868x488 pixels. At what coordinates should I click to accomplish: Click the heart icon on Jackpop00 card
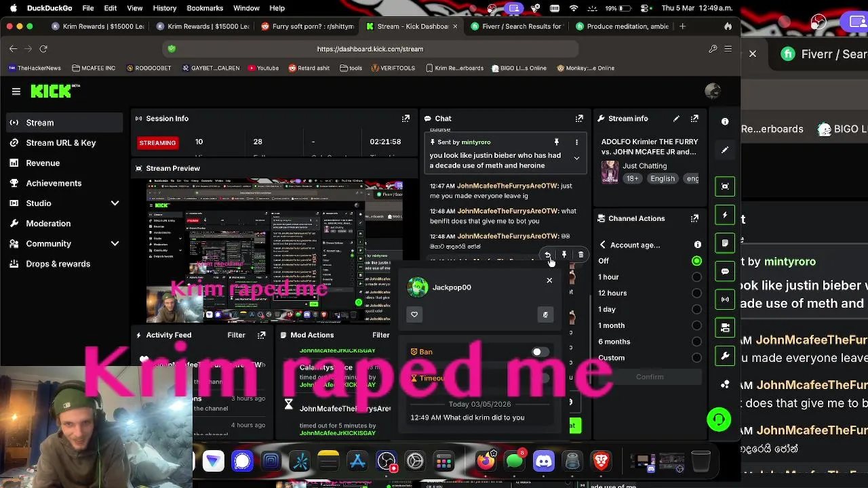(x=414, y=314)
